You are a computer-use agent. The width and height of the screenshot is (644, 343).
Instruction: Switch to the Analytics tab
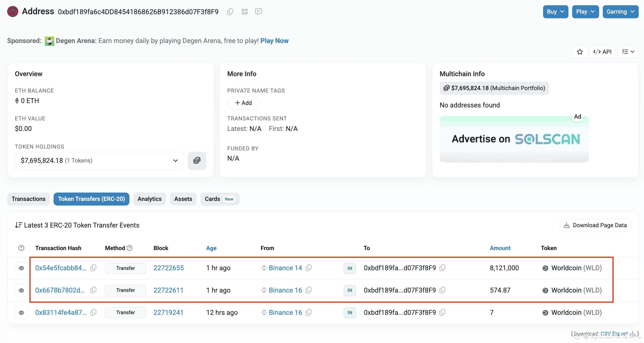[x=150, y=199]
